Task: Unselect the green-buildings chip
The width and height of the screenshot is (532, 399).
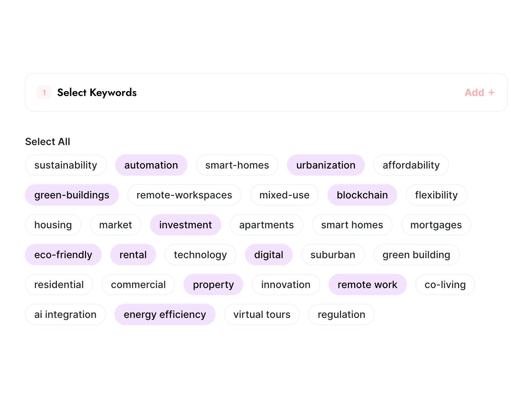Action: [x=71, y=195]
